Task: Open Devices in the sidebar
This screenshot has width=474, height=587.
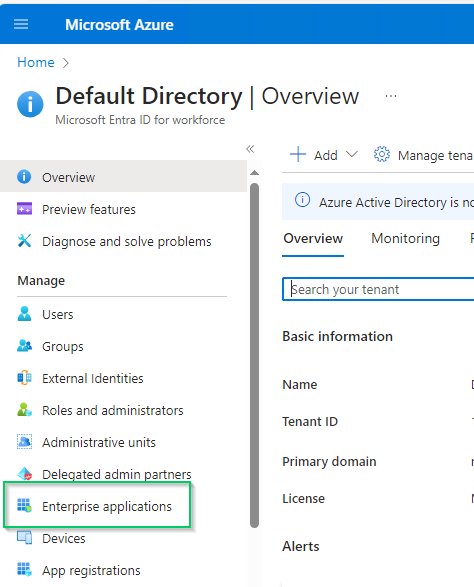Action: (64, 538)
